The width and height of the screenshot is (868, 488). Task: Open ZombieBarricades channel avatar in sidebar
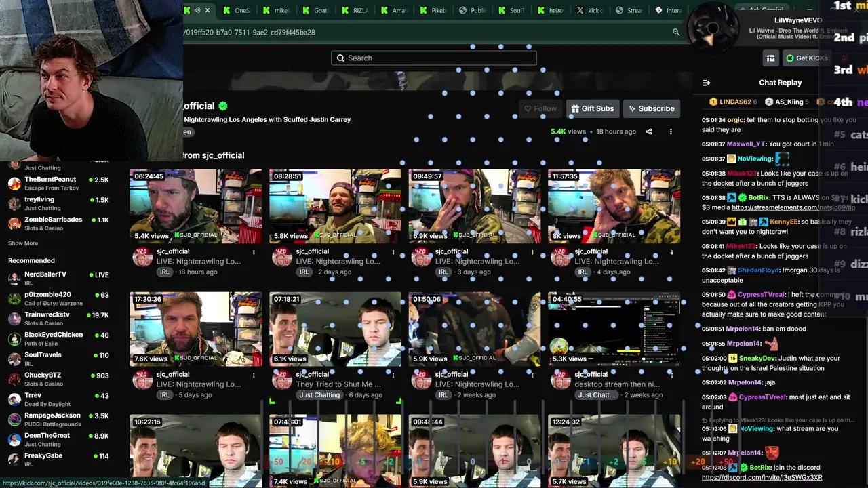(14, 224)
